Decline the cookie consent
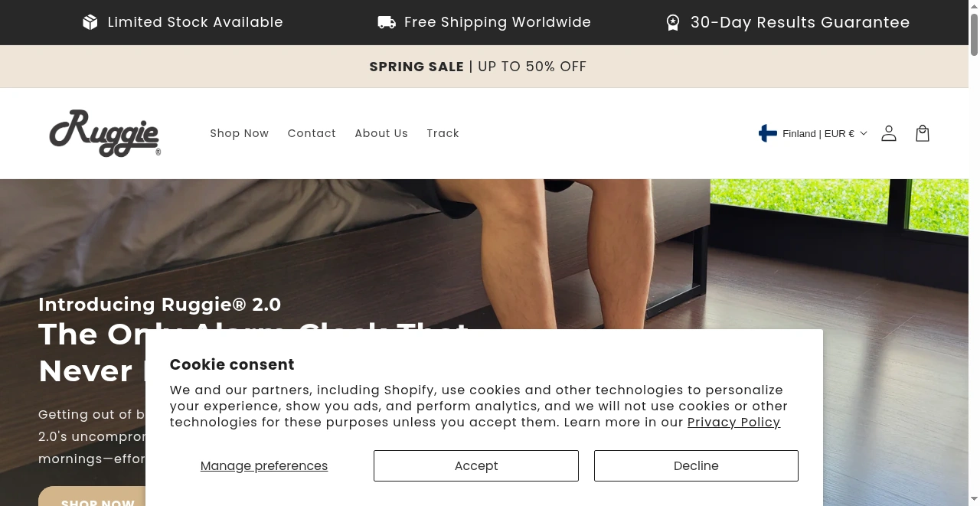The image size is (980, 506). [x=695, y=465]
